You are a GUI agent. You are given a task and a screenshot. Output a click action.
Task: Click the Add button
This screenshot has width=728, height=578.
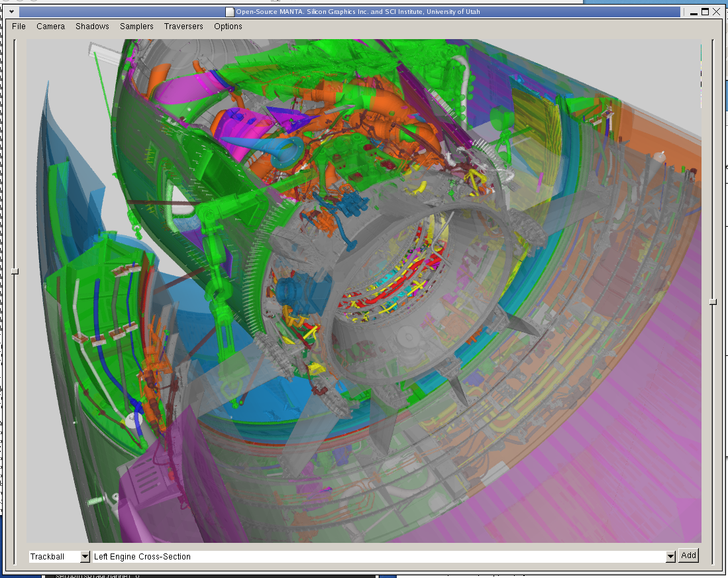688,555
